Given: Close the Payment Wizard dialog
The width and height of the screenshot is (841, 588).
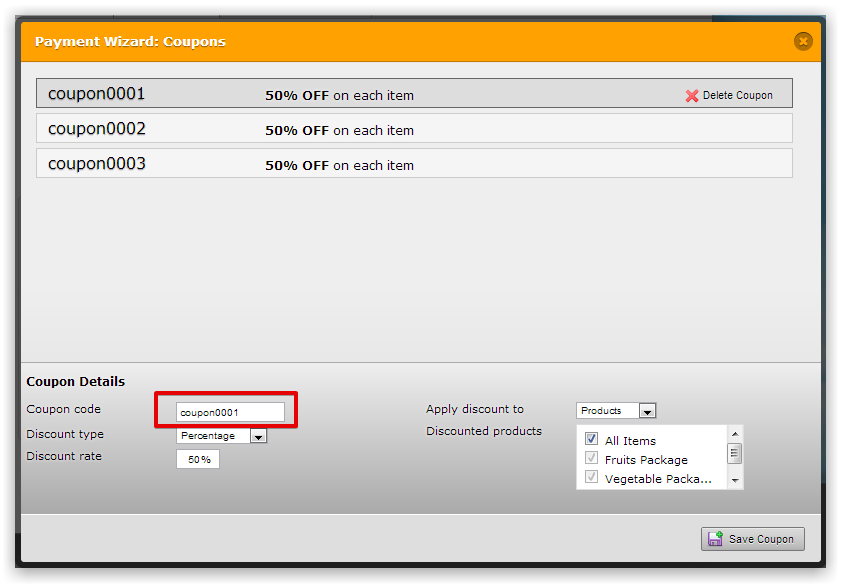Looking at the screenshot, I should pos(802,41).
